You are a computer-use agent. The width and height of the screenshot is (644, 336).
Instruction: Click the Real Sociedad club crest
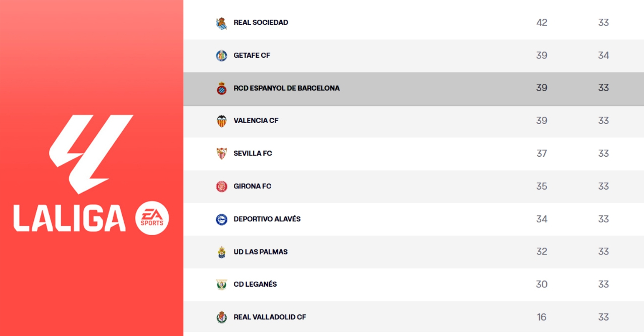pyautogui.click(x=222, y=23)
